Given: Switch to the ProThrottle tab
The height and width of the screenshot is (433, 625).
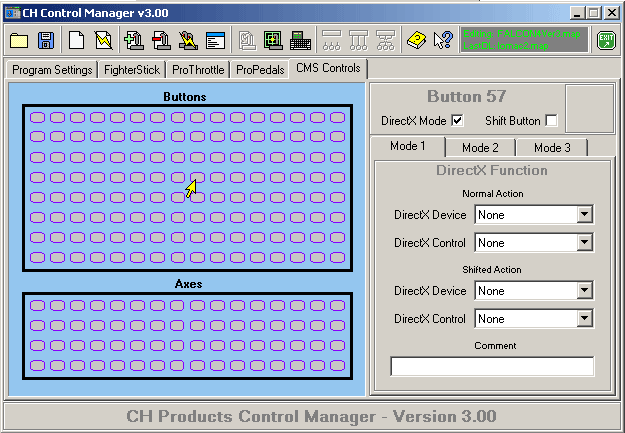Looking at the screenshot, I should pos(198,70).
